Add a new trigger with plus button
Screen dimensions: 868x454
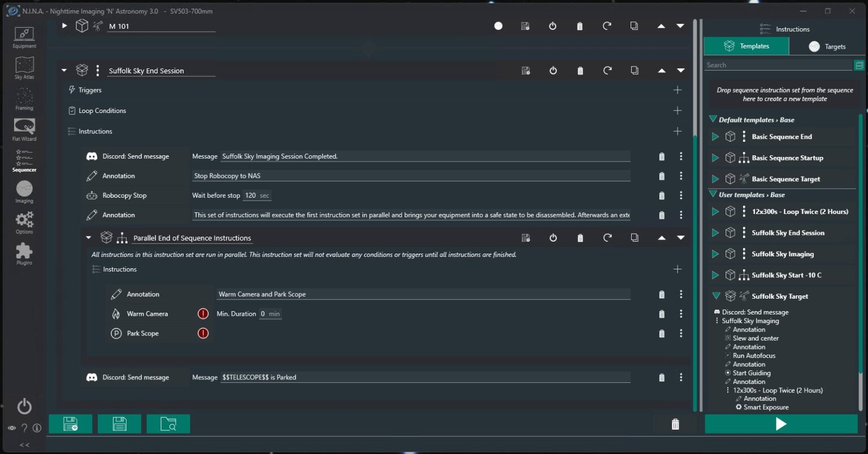pos(678,90)
